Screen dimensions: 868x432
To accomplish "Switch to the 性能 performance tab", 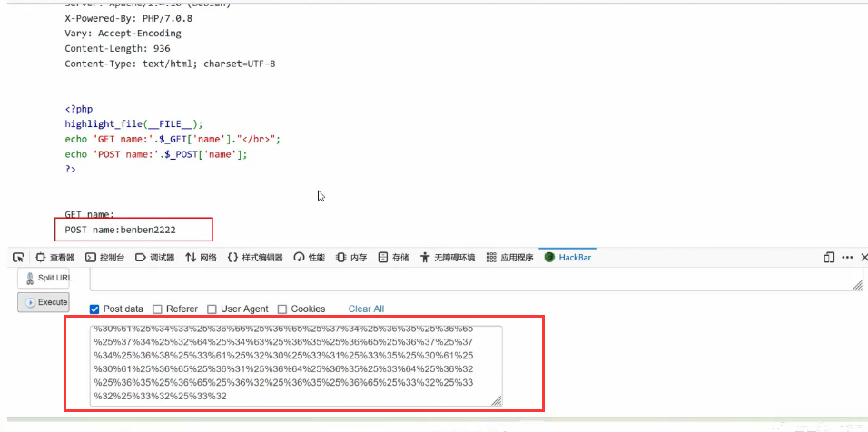I will [309, 258].
